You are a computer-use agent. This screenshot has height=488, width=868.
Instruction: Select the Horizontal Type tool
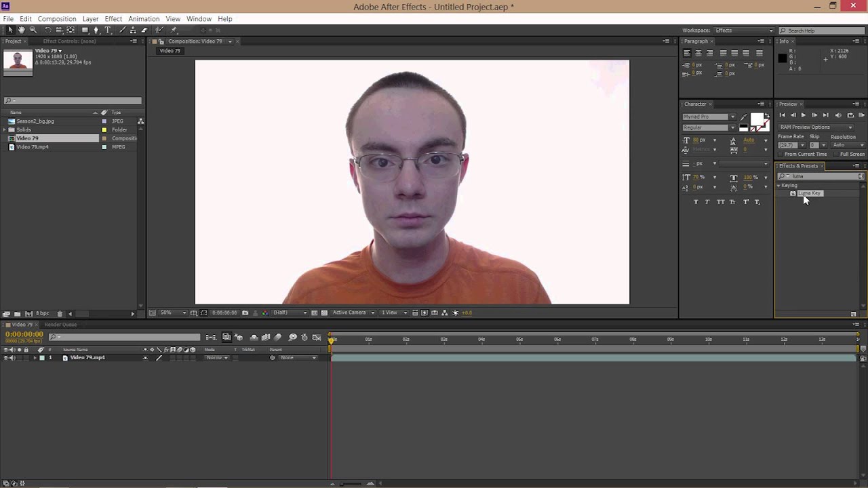[108, 30]
